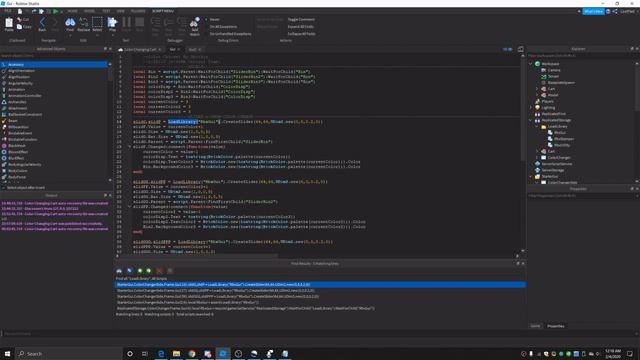Navigate Back with the left arrow
Viewport: 640px width, 360px height.
point(42,24)
